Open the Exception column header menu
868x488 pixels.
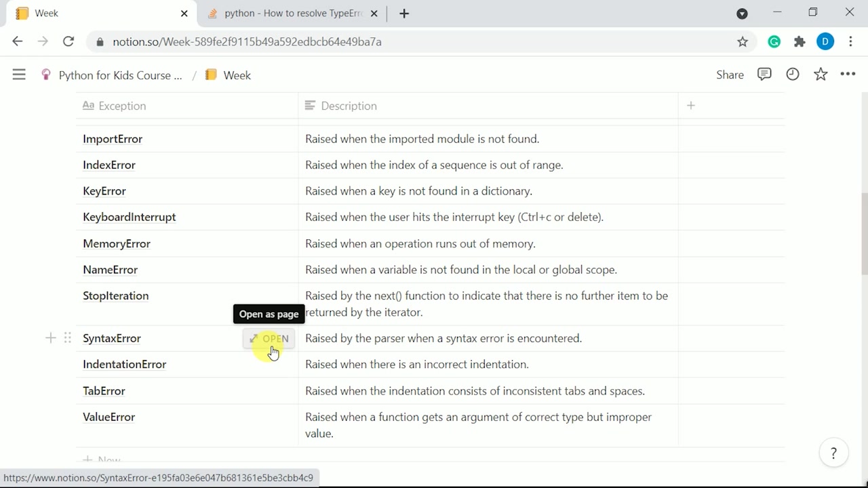coord(122,106)
